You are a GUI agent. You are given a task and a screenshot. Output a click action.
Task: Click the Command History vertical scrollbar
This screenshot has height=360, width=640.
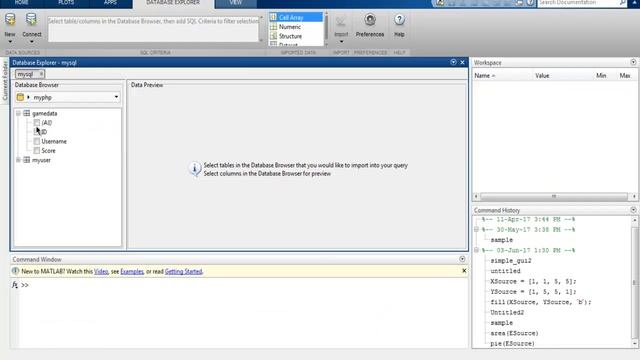[635, 282]
